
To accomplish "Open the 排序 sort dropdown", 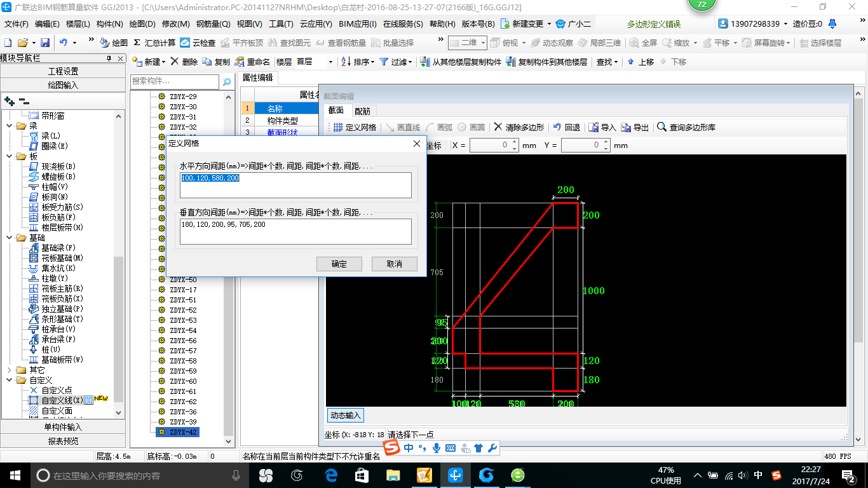I will tap(358, 62).
